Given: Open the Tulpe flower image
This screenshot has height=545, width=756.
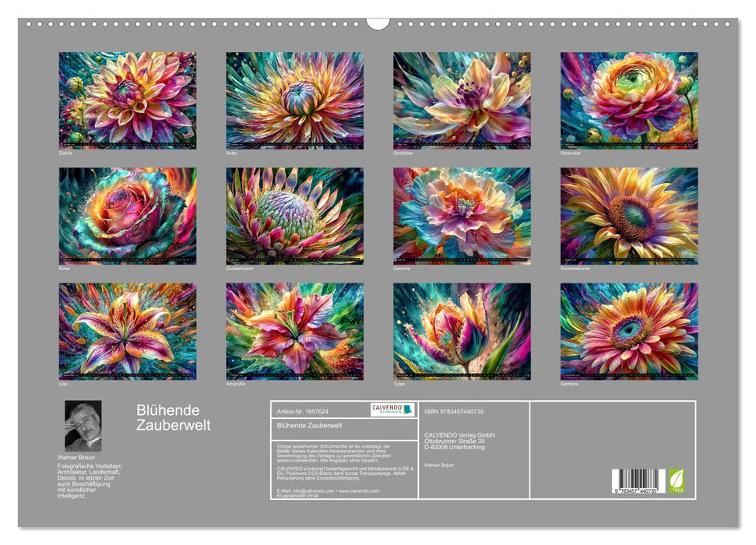Looking at the screenshot, I should pos(462,331).
